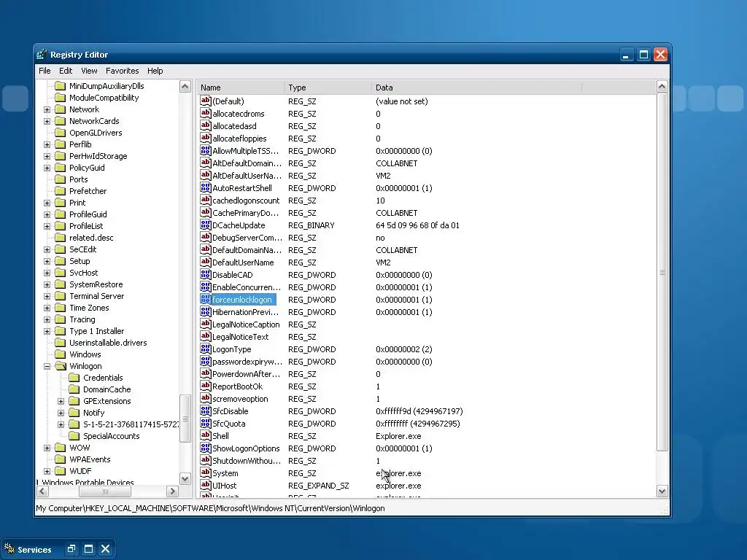Expand the WOW key
Viewport: 747px width, 560px height.
(47, 448)
